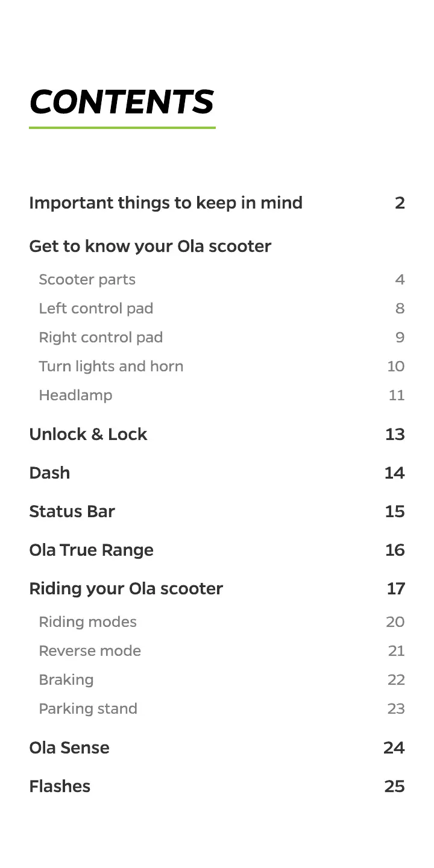The width and height of the screenshot is (434, 868).
Task: Navigate to Unlock & Lock chapter
Action: pyautogui.click(x=88, y=434)
